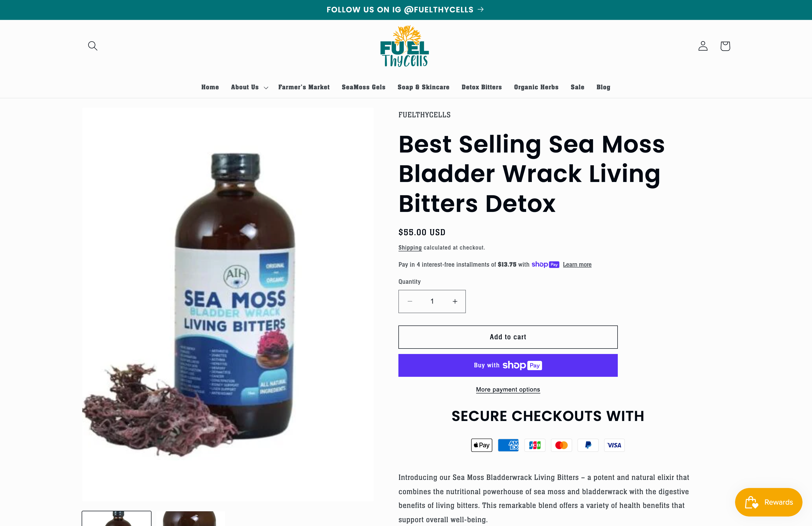Add to cart button
Screen dimensions: 812x526
pos(508,337)
